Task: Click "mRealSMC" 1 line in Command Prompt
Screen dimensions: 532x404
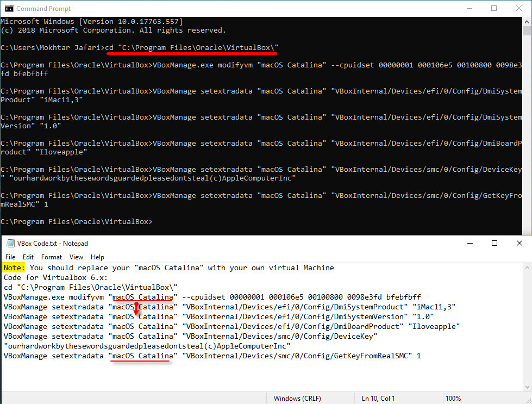Action: pyautogui.click(x=24, y=204)
